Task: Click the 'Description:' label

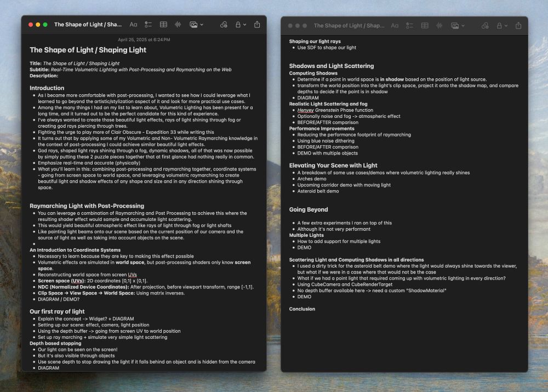Action: 44,76
